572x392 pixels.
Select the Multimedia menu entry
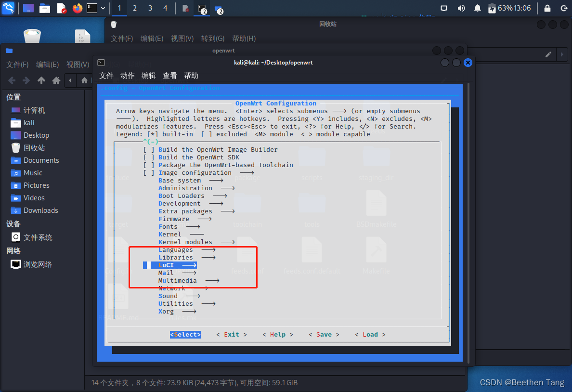pos(189,281)
